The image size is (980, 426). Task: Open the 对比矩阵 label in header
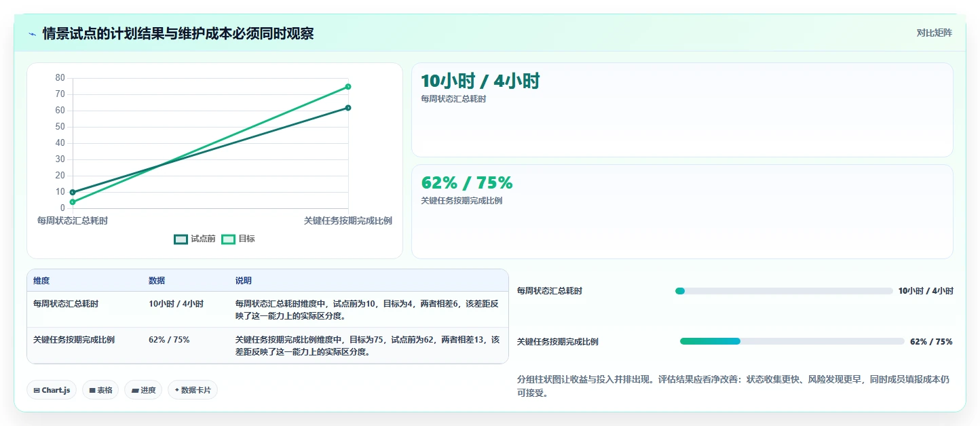[x=934, y=33]
